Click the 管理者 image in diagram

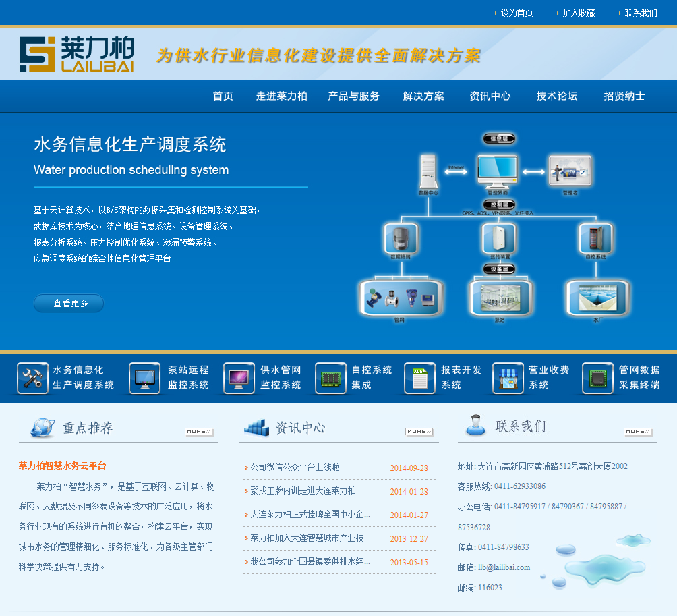(570, 171)
